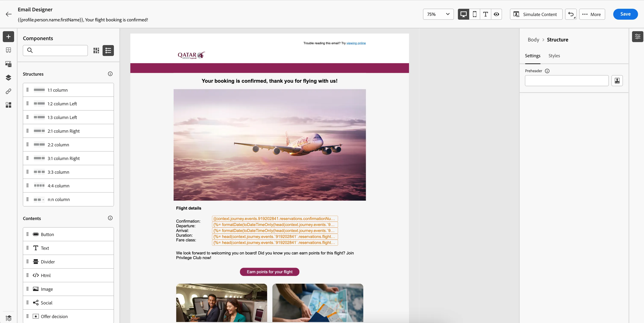Select mobile view mode
This screenshot has width=644, height=323.
(474, 14)
